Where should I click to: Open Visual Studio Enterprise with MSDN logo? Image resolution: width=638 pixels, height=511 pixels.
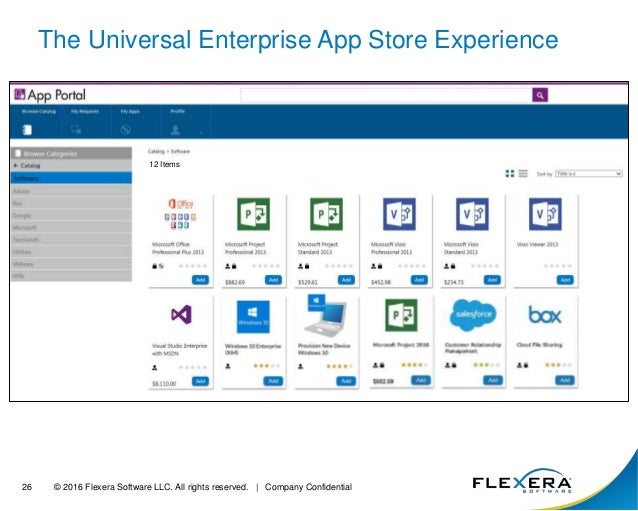pos(181,314)
